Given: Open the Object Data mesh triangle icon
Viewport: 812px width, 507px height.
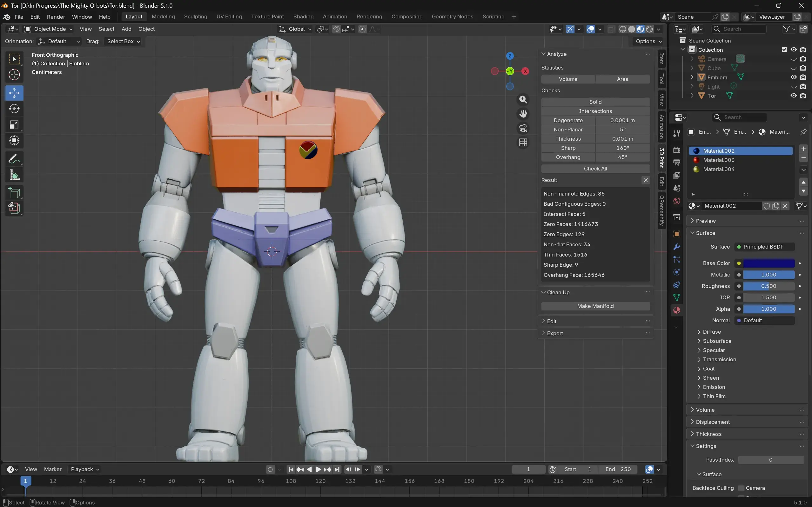Looking at the screenshot, I should [x=676, y=297].
